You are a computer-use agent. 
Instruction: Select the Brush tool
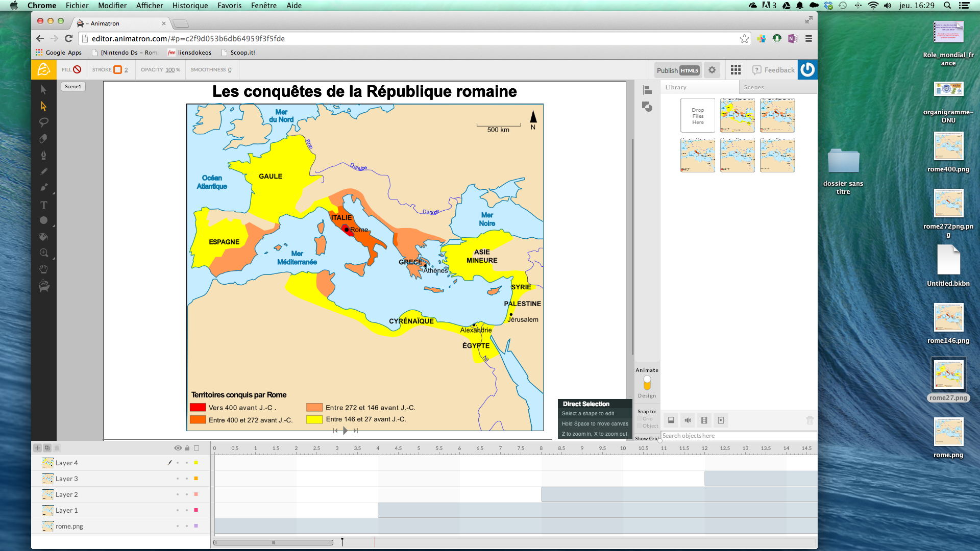click(x=43, y=188)
